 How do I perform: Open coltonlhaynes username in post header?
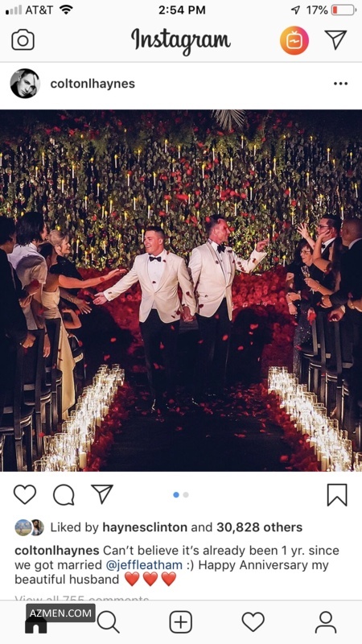tap(93, 84)
